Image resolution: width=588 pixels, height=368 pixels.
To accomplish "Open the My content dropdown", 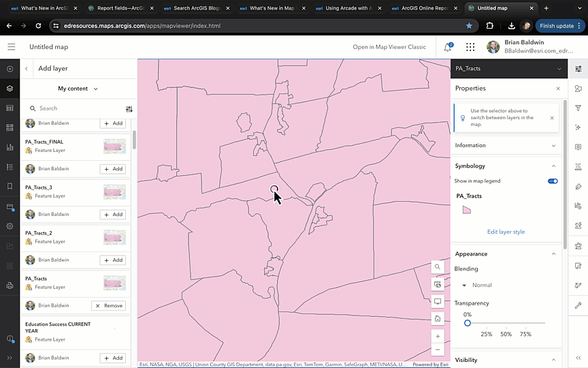I will coord(78,89).
